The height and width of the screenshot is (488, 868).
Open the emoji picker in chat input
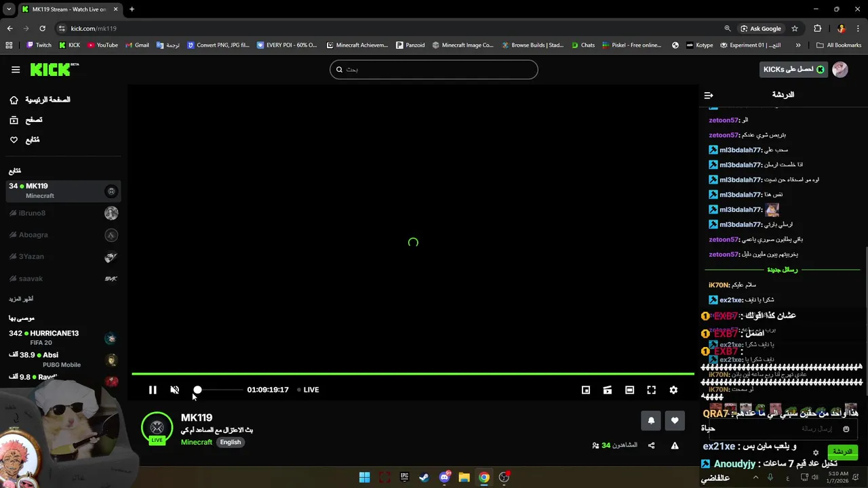pos(846,429)
